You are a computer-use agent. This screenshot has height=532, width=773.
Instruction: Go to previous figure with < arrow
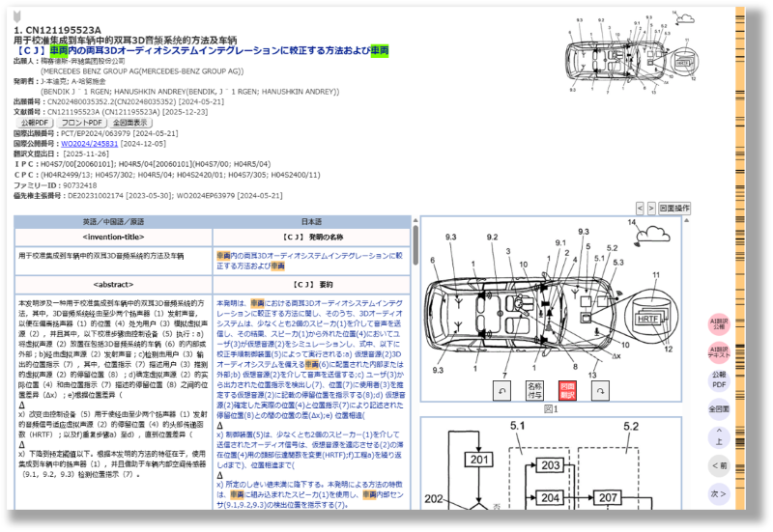point(639,208)
